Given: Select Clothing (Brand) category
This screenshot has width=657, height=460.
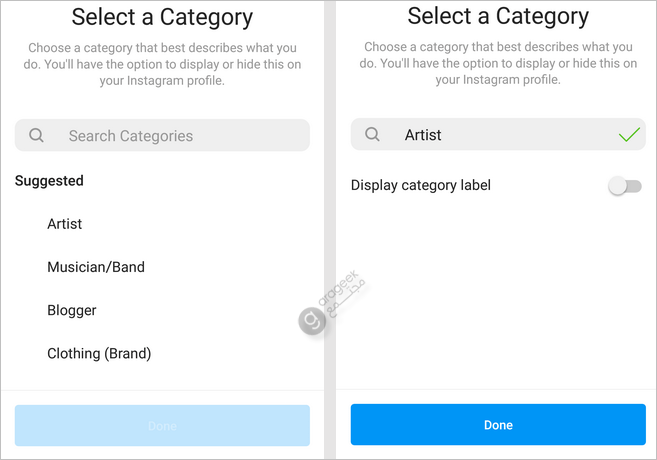Looking at the screenshot, I should 99,354.
